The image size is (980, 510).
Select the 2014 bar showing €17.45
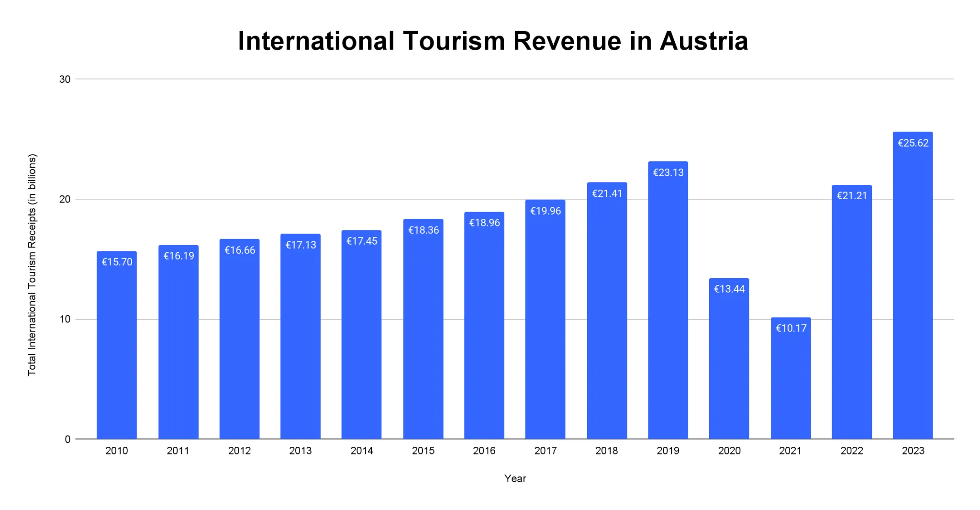pyautogui.click(x=361, y=334)
